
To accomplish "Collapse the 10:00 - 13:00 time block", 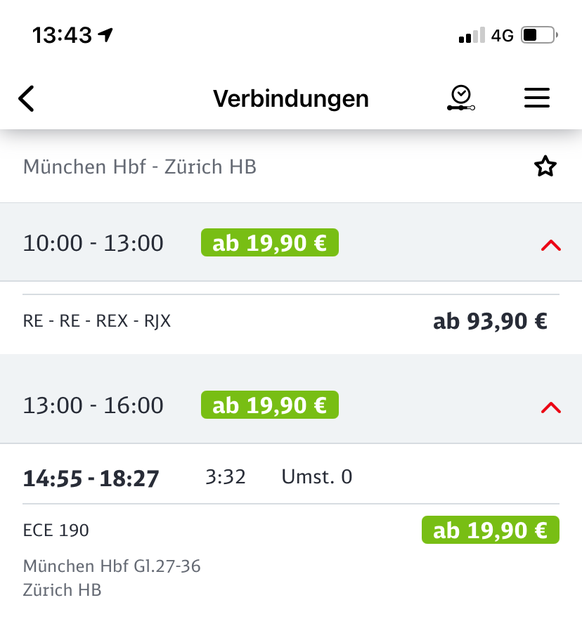I will (551, 245).
